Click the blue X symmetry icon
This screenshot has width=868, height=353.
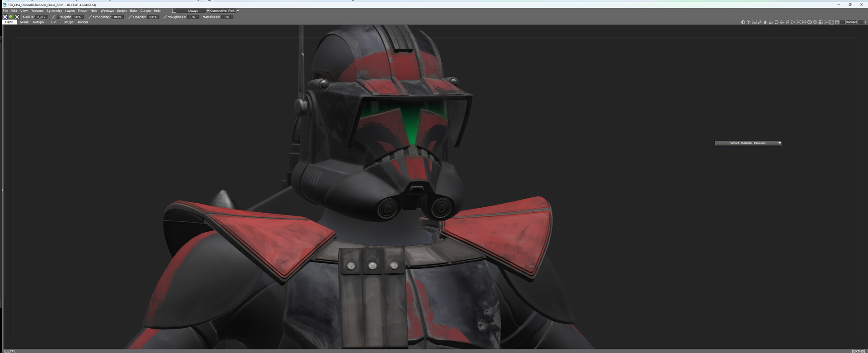[x=5, y=17]
